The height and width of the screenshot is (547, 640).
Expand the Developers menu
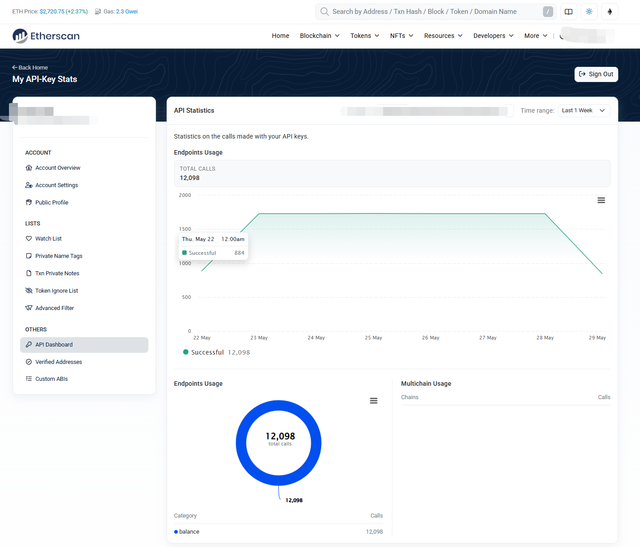[x=493, y=36]
